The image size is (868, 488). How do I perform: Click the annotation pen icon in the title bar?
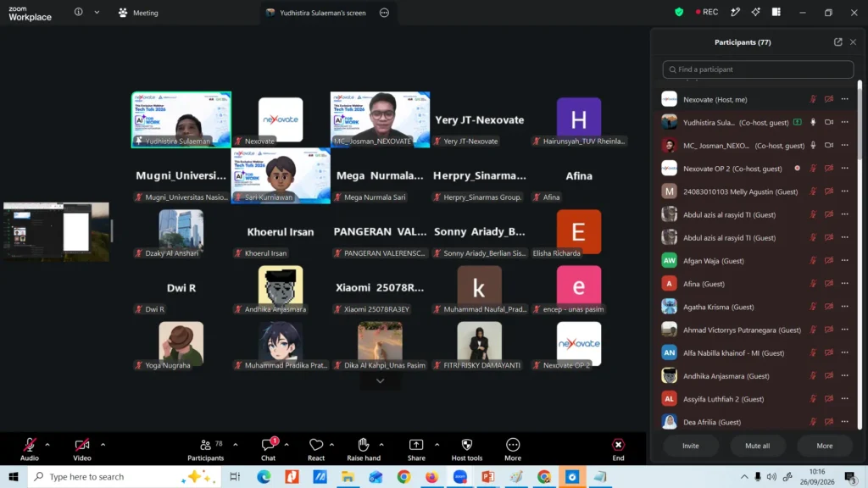(735, 12)
